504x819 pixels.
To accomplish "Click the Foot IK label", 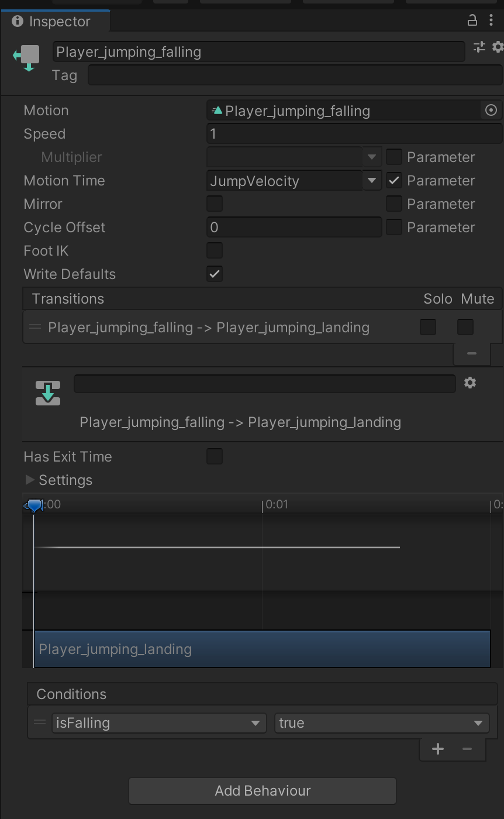I will (x=46, y=250).
